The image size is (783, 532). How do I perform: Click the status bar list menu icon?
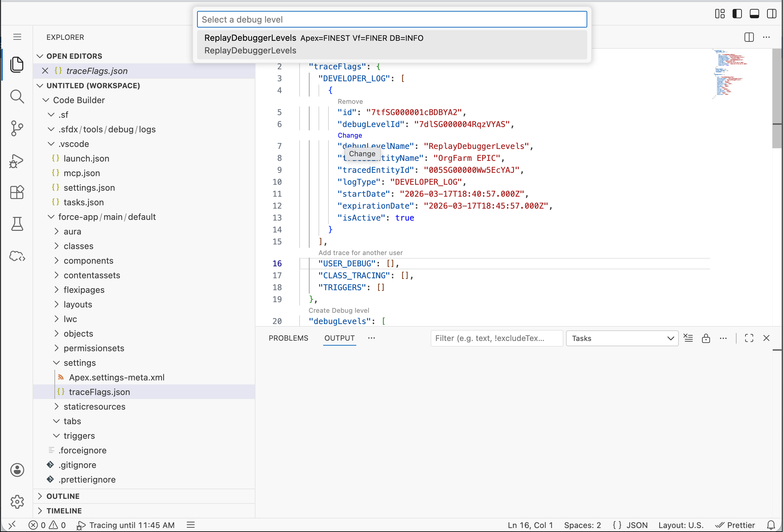[x=191, y=525]
